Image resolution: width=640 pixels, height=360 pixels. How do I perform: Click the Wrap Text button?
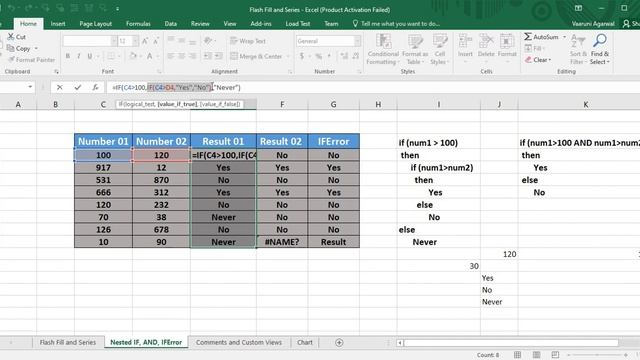[x=248, y=41]
